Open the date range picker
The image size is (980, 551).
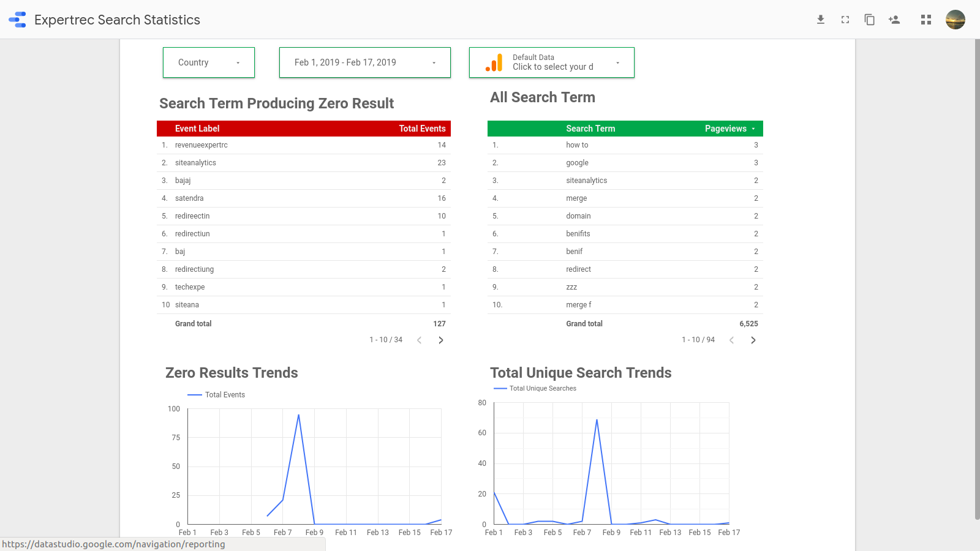pos(365,62)
